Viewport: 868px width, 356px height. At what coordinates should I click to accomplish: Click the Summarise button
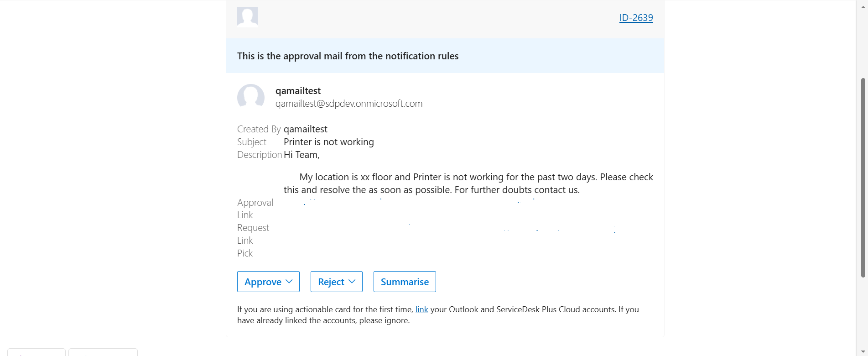point(404,282)
